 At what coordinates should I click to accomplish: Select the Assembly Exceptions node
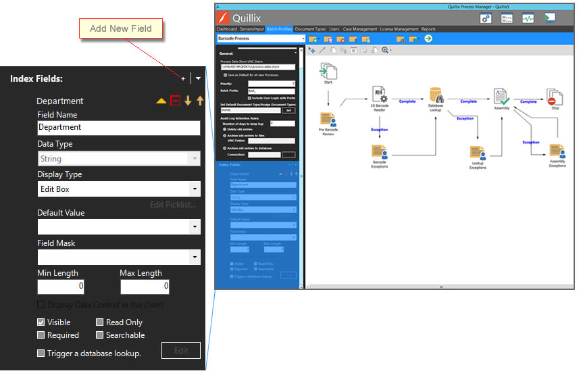[557, 155]
